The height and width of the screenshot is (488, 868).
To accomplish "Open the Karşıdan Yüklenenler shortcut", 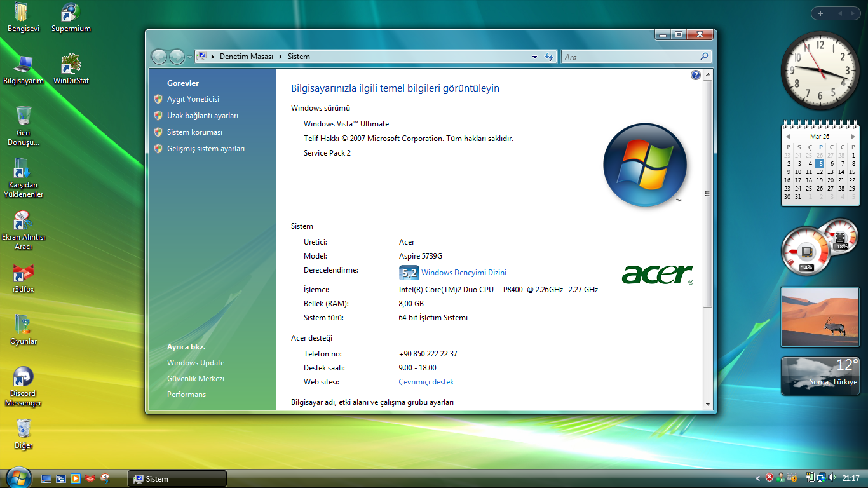I will pyautogui.click(x=24, y=178).
